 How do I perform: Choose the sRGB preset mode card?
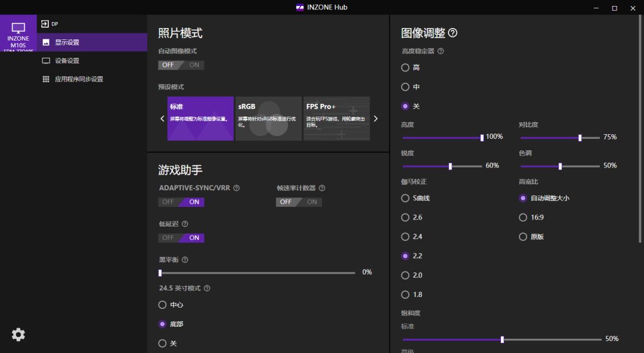coord(268,119)
